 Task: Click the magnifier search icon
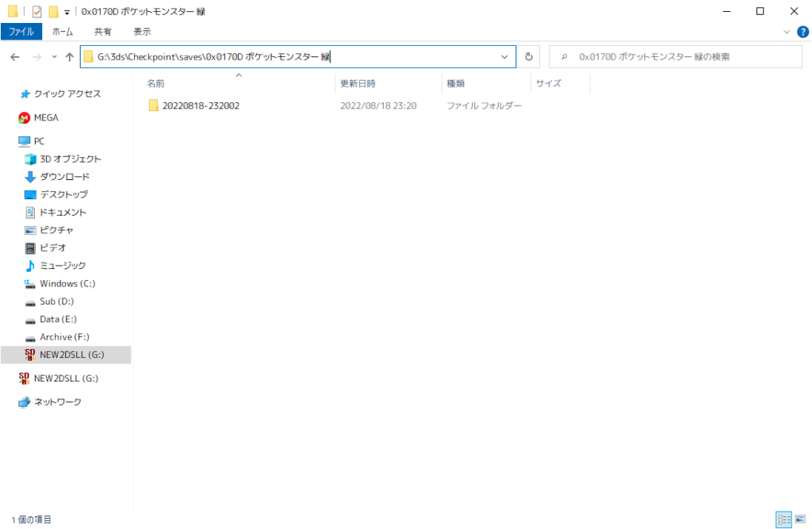coord(565,57)
